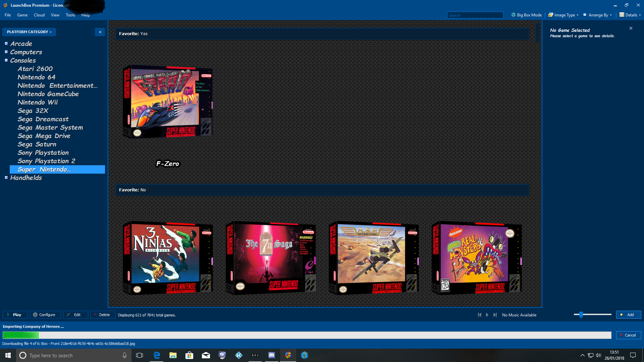
Task: Collapse the Consoles category
Action: tap(6, 60)
